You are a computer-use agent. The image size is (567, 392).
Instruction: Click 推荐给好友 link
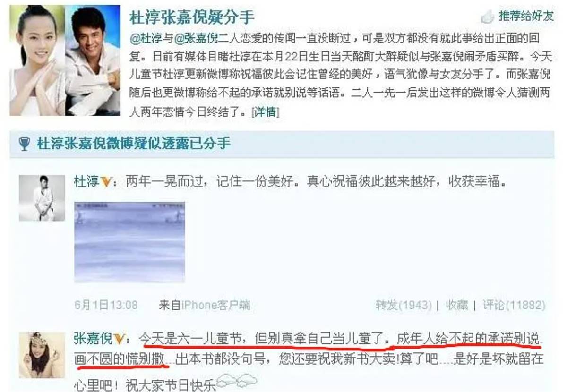[x=526, y=17]
